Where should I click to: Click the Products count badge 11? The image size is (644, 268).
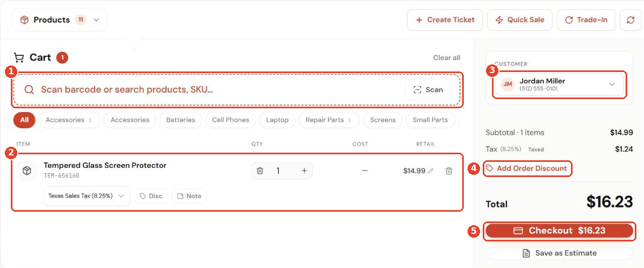coord(81,19)
